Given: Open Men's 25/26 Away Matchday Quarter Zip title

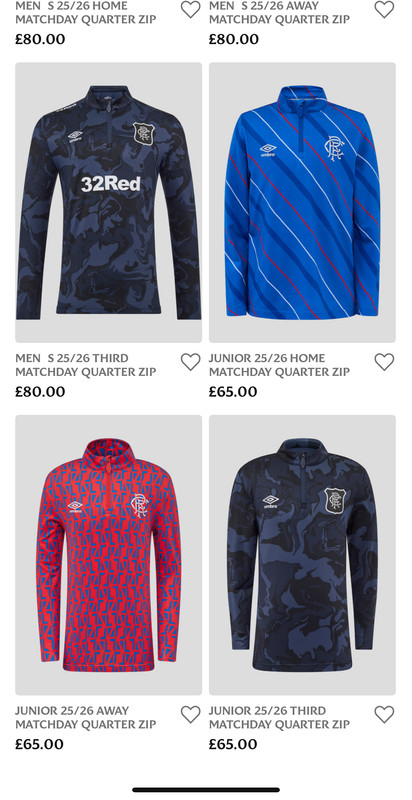Looking at the screenshot, I should click(x=279, y=13).
